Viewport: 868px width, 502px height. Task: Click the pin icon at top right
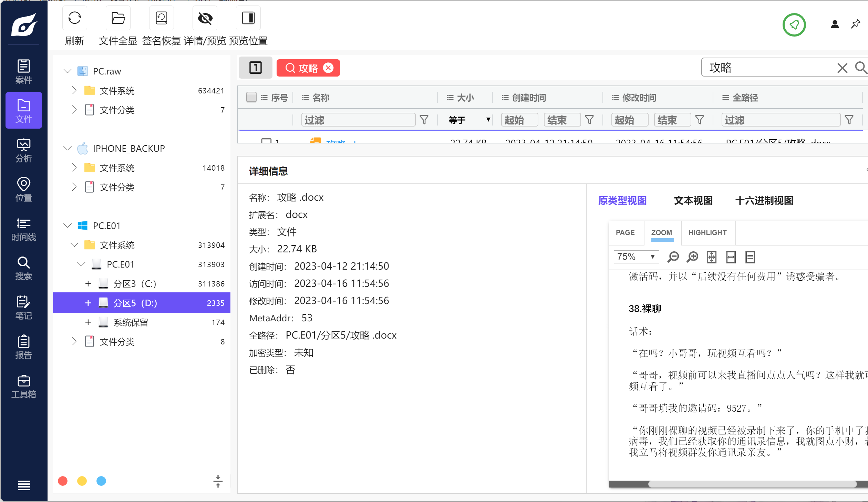pos(856,24)
